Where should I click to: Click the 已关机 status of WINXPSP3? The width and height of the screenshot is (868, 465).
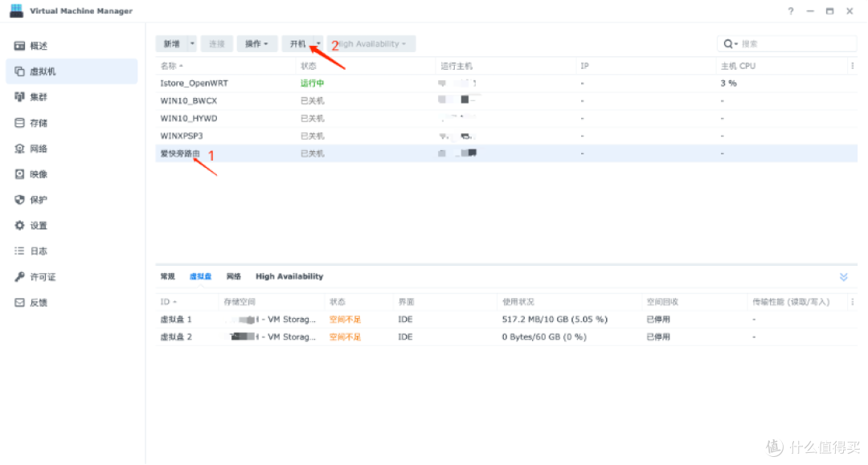312,136
